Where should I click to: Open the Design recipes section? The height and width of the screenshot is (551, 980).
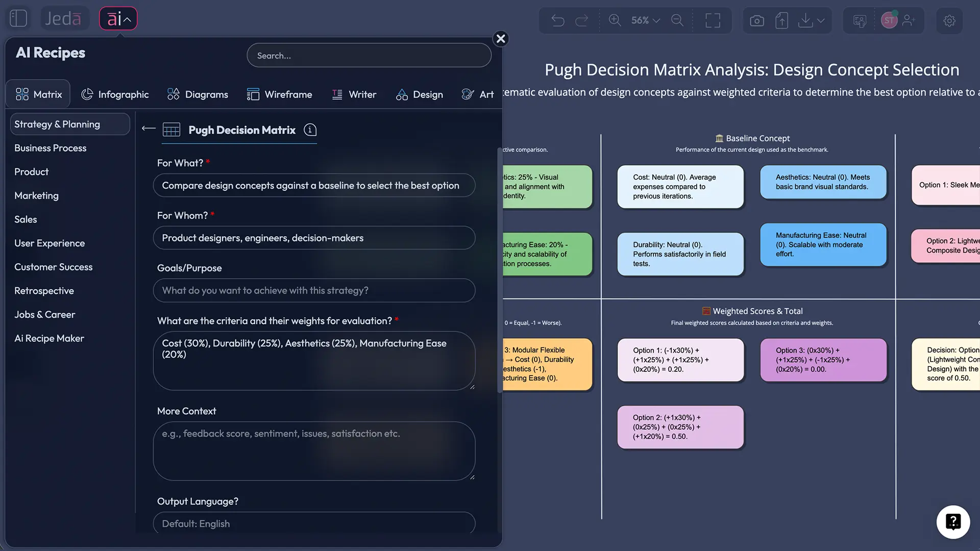(x=419, y=94)
